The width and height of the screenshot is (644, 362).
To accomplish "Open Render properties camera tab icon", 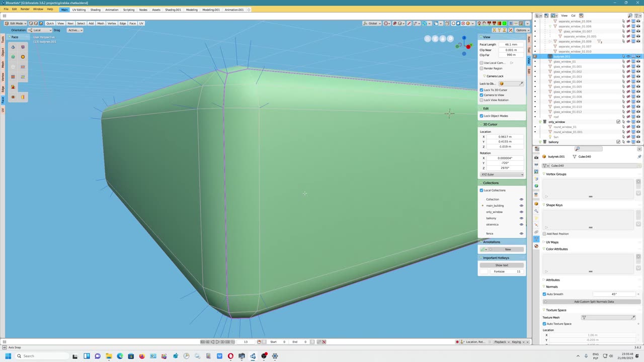I will click(536, 157).
